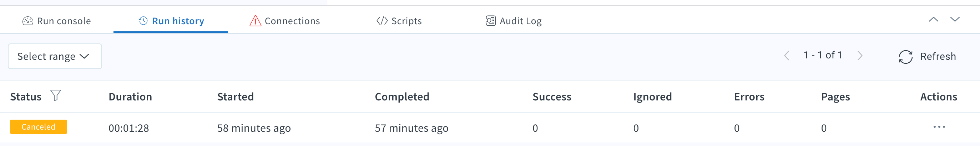Open the Run console tab
The image size is (980, 146).
pos(57,21)
